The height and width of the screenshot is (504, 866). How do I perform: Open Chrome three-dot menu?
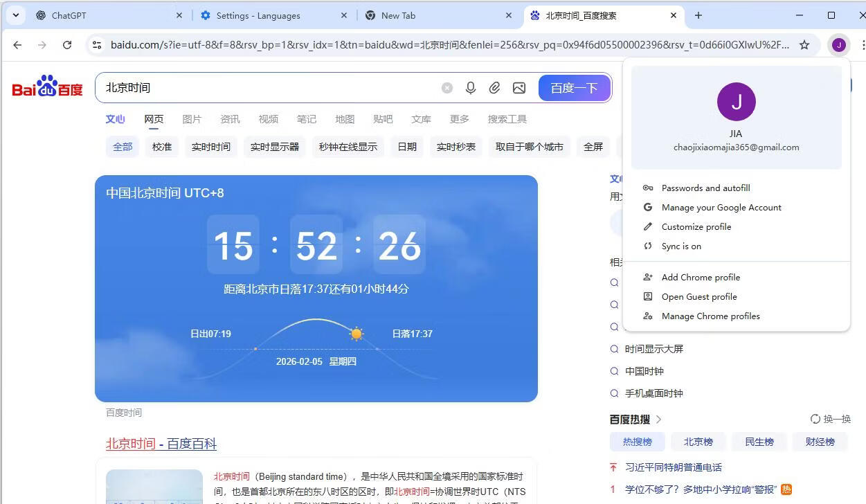pyautogui.click(x=862, y=45)
